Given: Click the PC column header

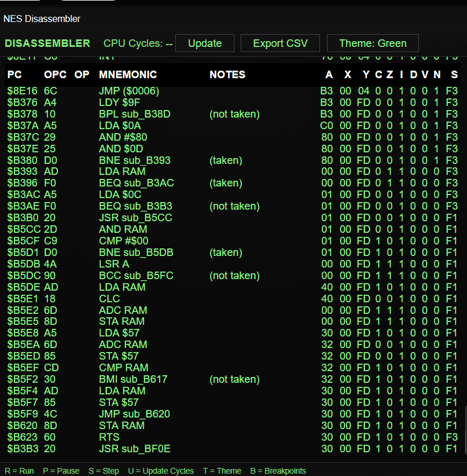Looking at the screenshot, I should (14, 75).
